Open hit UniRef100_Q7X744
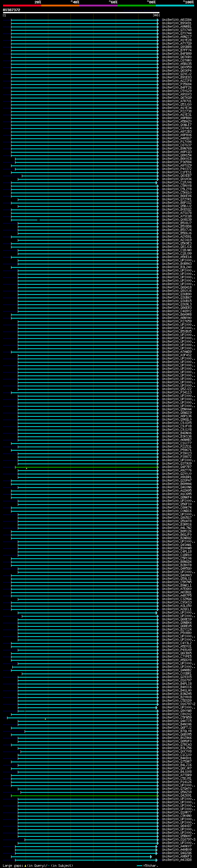The height and width of the screenshot is (868, 197). point(176,33)
